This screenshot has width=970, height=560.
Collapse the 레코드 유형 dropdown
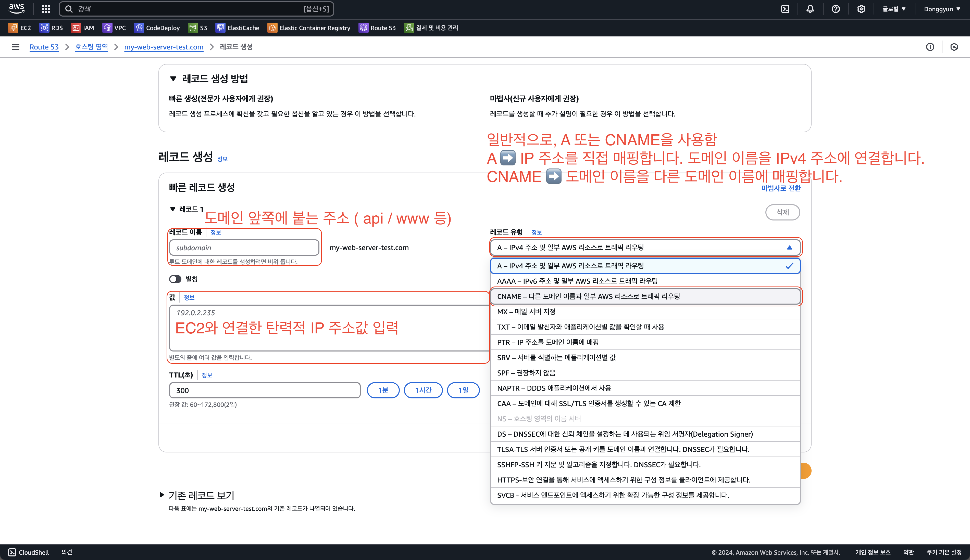(645, 247)
